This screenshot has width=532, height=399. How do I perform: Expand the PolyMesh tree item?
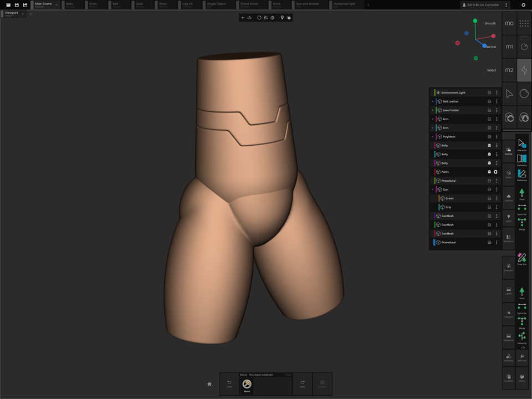coord(433,137)
